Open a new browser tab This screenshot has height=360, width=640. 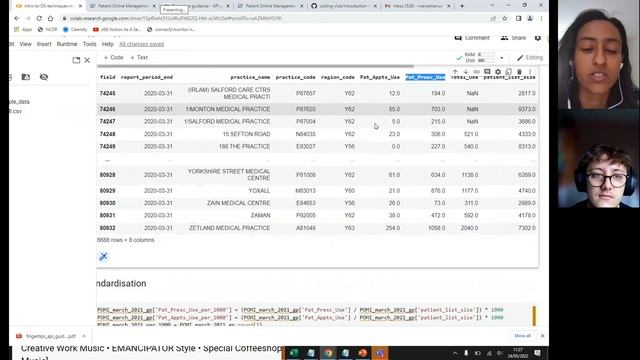(462, 6)
